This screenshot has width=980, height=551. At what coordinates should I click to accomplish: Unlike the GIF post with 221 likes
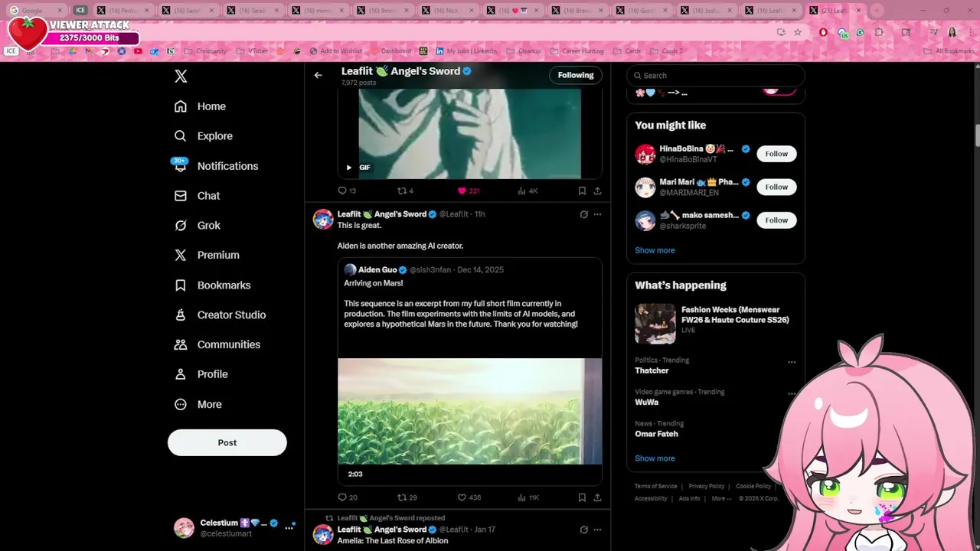pos(469,191)
